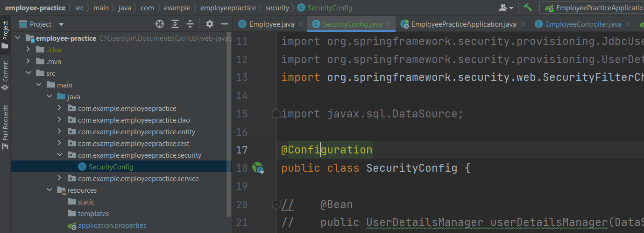The height and width of the screenshot is (233, 644).
Task: Expand the .idea folder
Action: 28,50
